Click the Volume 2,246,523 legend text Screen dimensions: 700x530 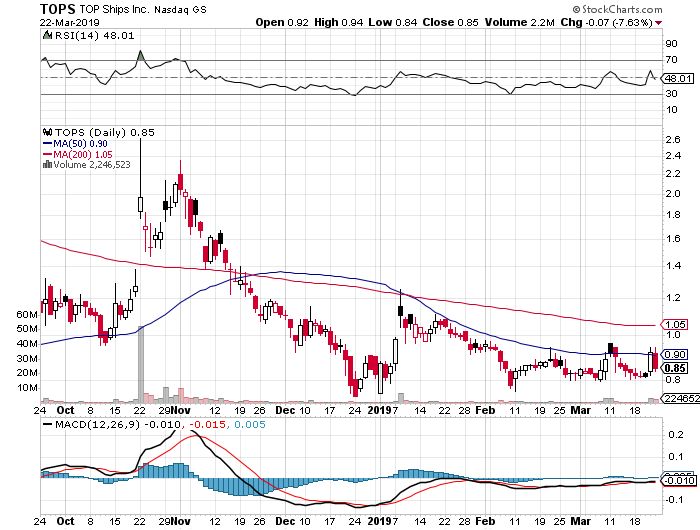(92, 165)
